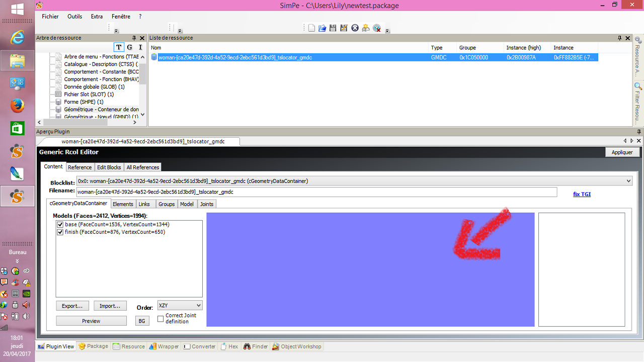Uncheck the base model checkbox
This screenshot has width=644, height=362.
coord(60,224)
